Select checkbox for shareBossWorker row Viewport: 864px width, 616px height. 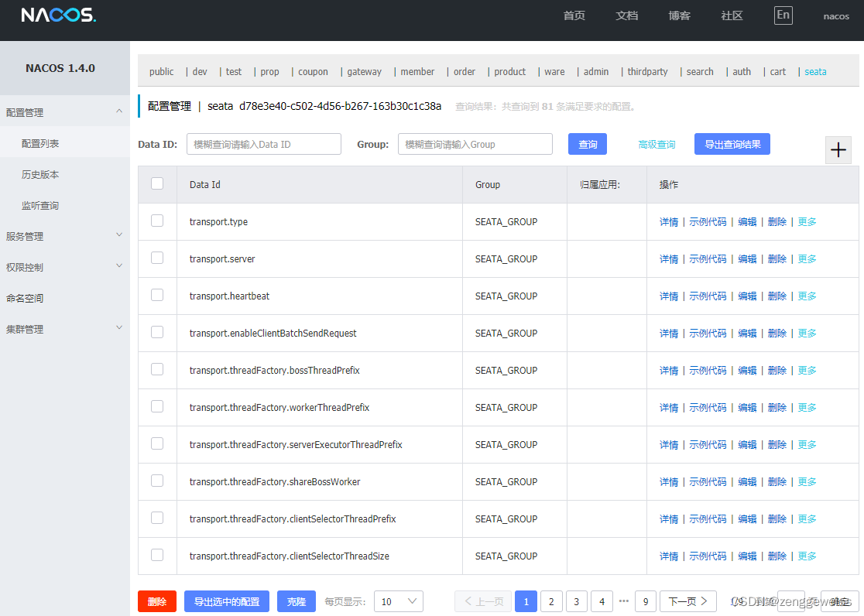(x=157, y=481)
